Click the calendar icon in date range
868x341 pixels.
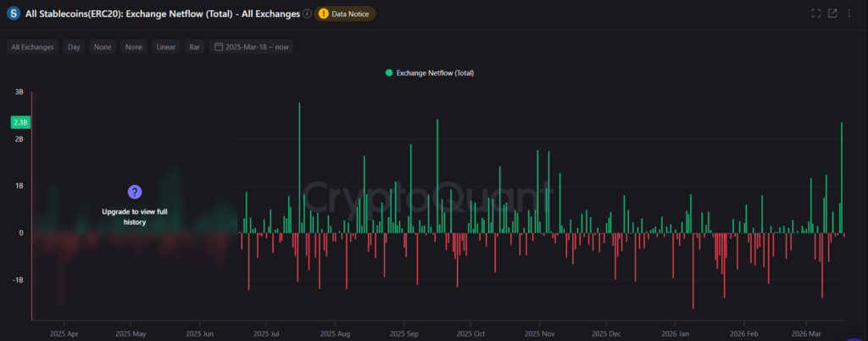click(x=220, y=48)
